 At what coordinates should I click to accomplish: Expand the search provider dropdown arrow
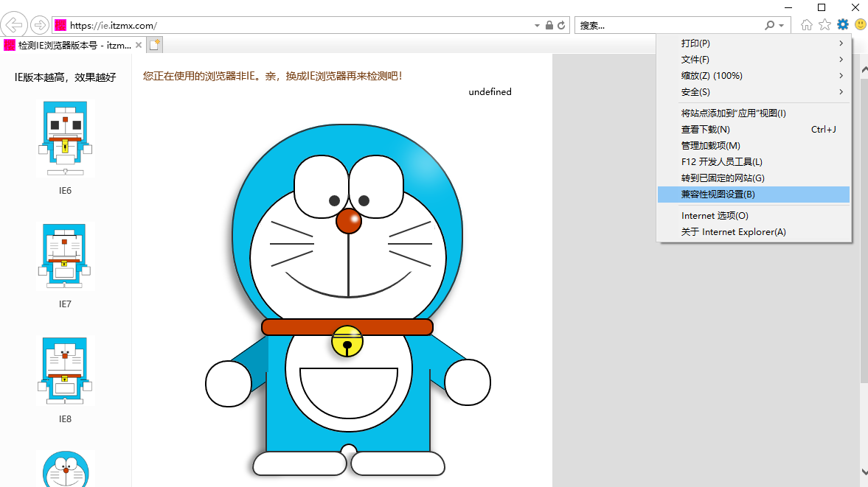[781, 26]
